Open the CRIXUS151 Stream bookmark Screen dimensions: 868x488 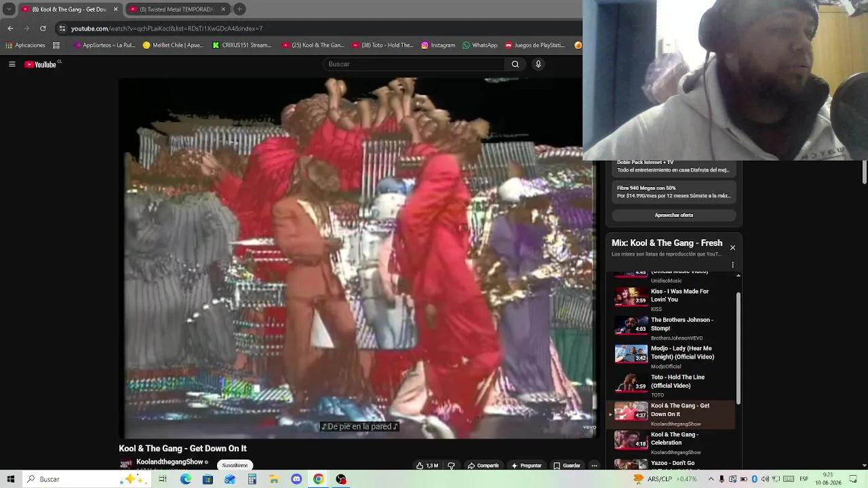pos(241,45)
